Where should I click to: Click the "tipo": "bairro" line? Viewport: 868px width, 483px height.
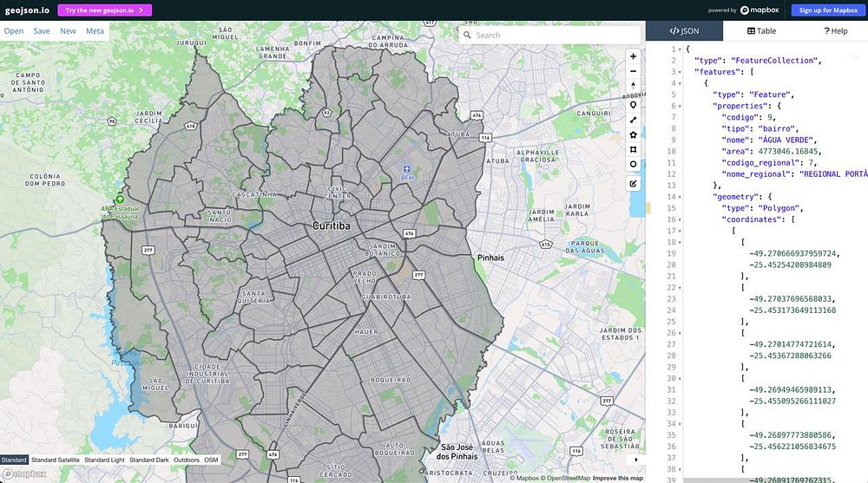pos(760,129)
